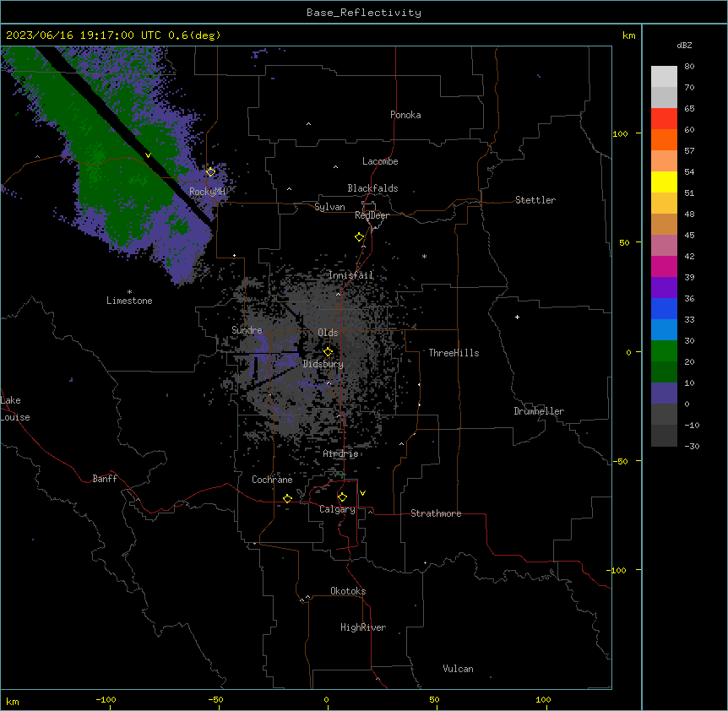Click the Lacombe city label
Viewport: 728px width, 711px height.
pos(380,161)
